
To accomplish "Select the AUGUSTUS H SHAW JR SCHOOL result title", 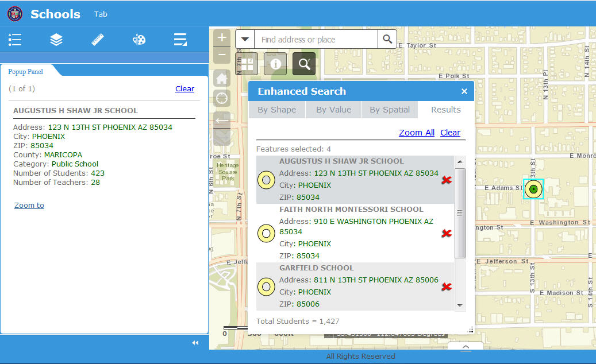I will pos(341,161).
